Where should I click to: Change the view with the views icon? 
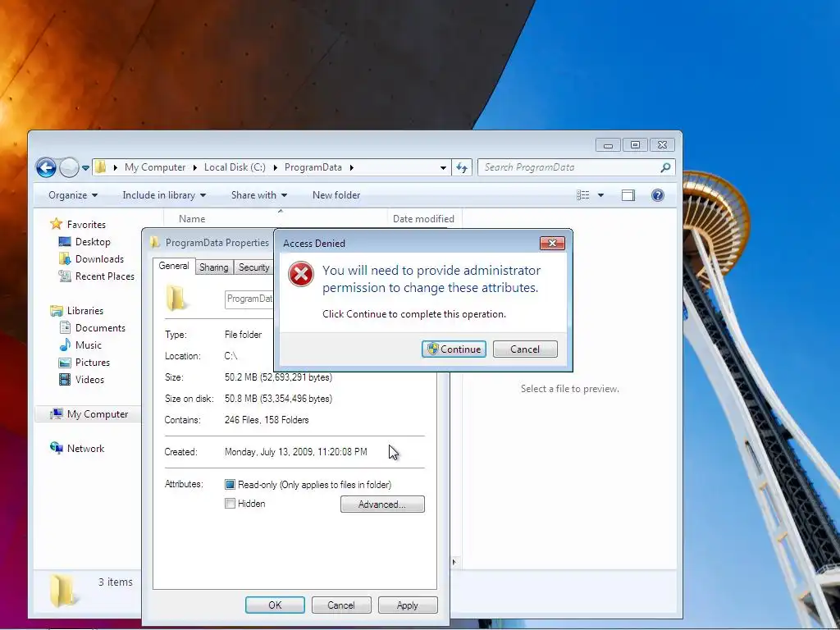[x=583, y=195]
